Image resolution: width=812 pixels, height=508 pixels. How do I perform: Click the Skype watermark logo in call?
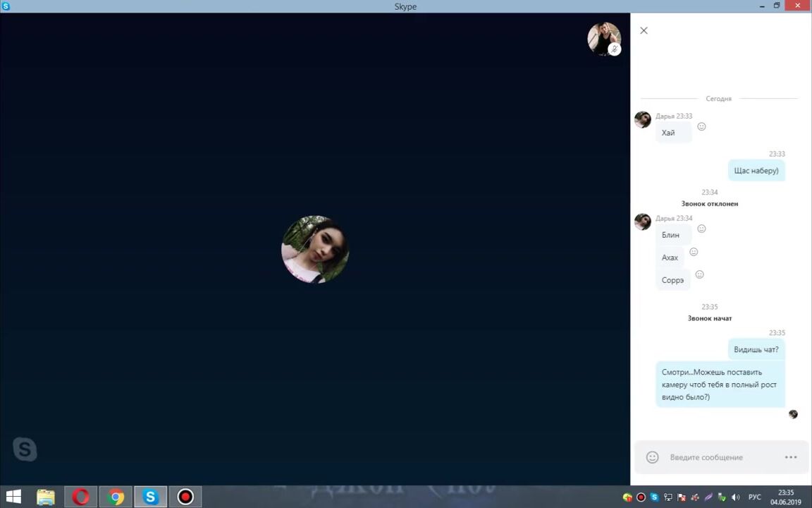click(x=25, y=449)
